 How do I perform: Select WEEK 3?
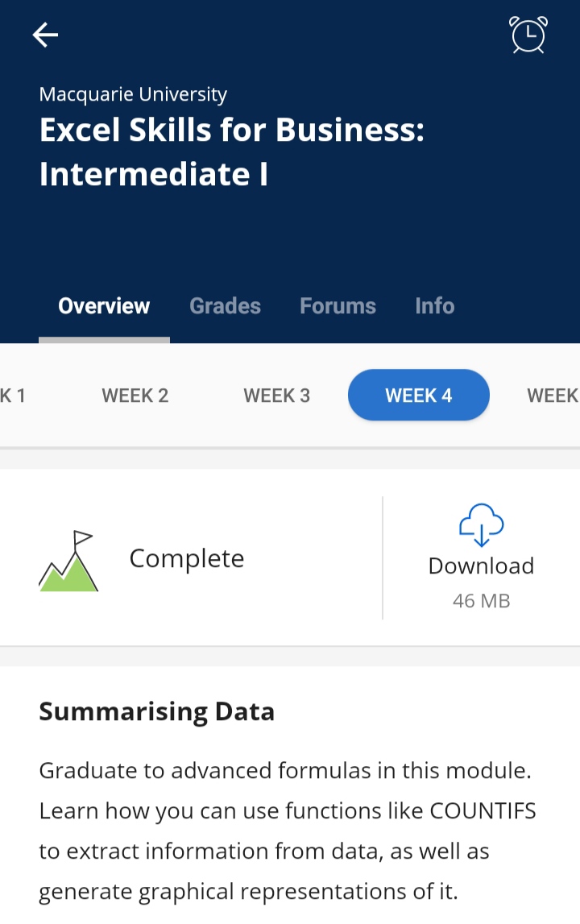click(276, 396)
